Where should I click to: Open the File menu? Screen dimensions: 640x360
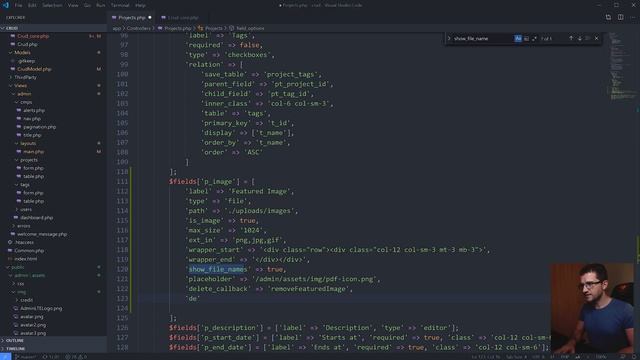coord(18,5)
